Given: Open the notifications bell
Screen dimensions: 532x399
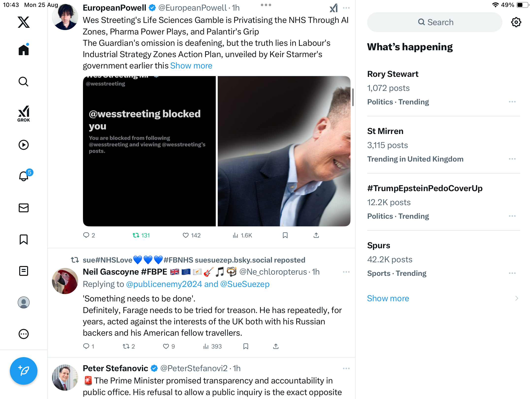Looking at the screenshot, I should [24, 176].
